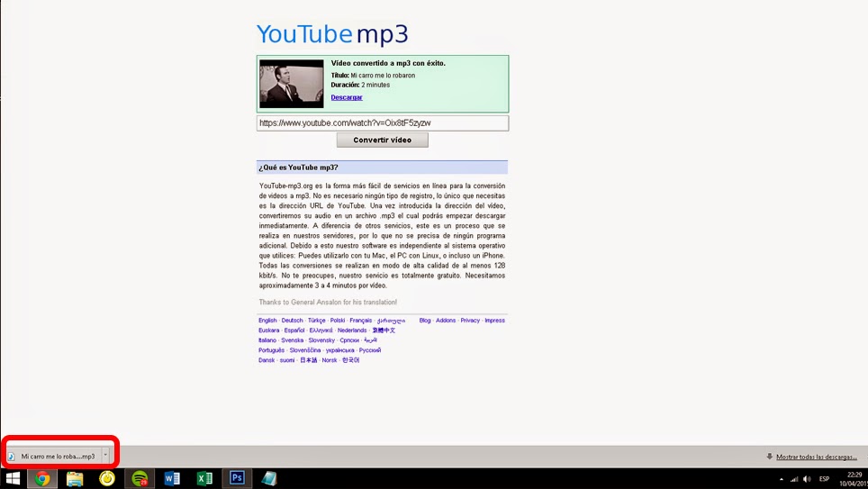Open the taskbar clock showing 22:29
This screenshot has height=489, width=868.
click(x=854, y=479)
